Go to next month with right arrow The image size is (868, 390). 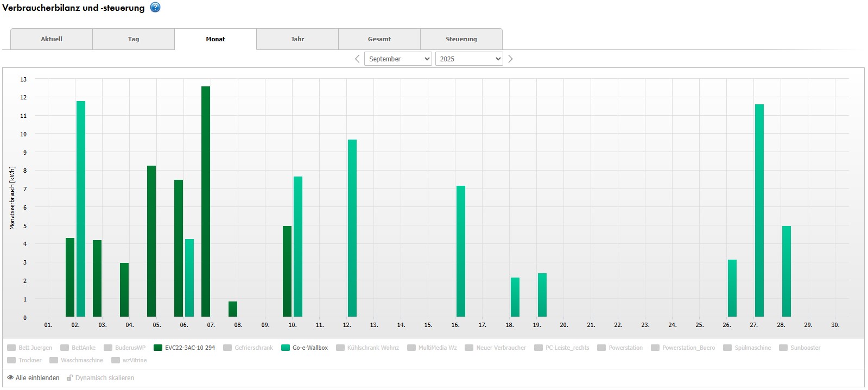[510, 59]
